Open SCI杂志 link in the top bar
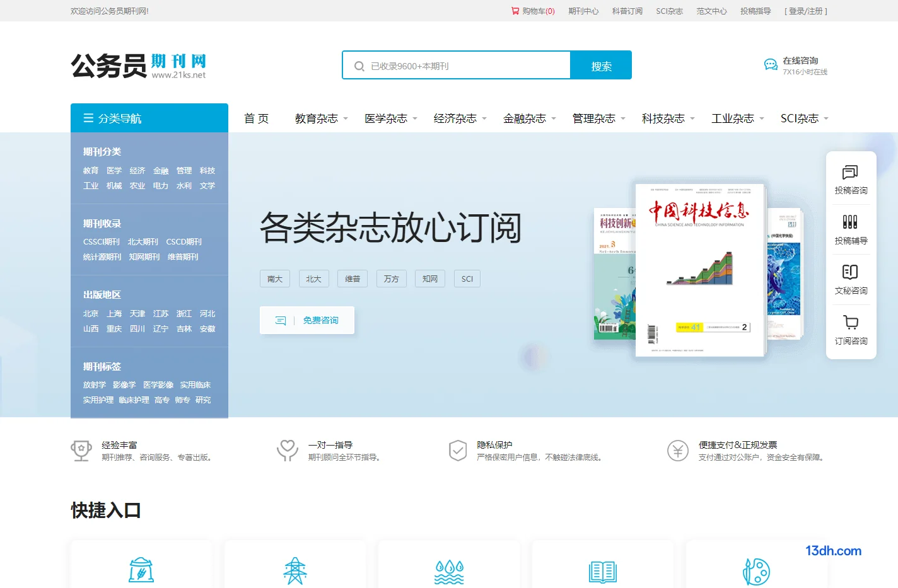The width and height of the screenshot is (898, 588). click(x=669, y=11)
